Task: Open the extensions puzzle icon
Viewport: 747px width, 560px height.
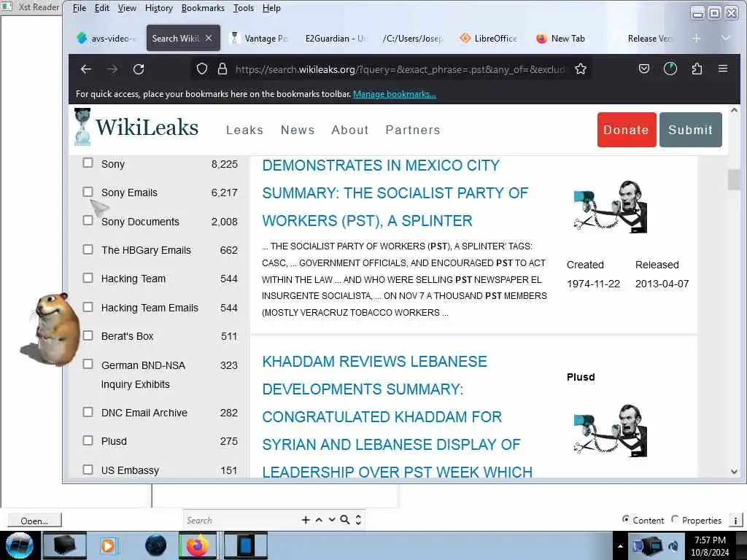Action: (x=697, y=69)
